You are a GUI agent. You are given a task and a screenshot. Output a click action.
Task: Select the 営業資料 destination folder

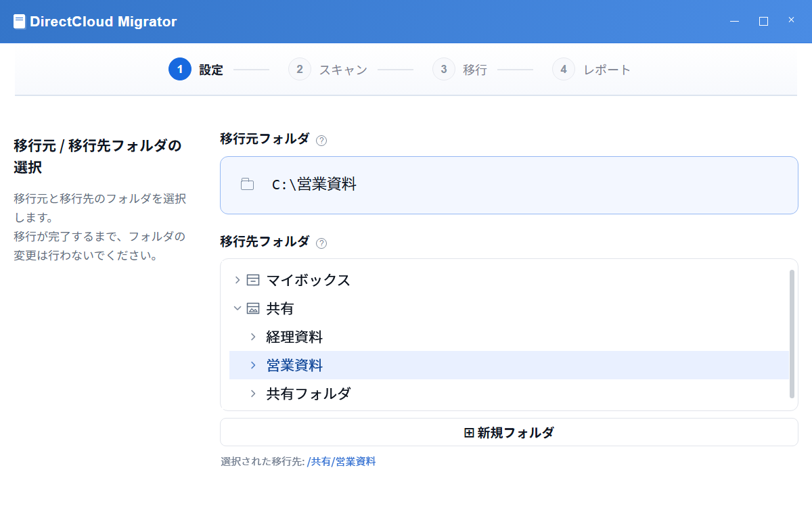point(509,365)
